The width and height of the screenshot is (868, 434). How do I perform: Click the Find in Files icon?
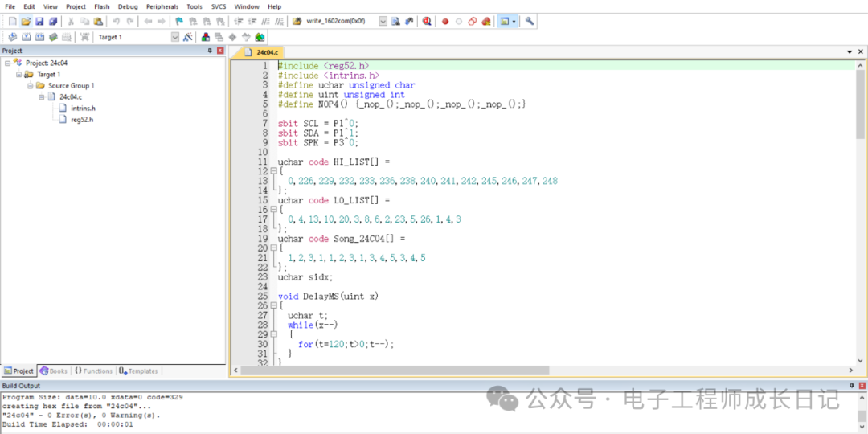395,22
